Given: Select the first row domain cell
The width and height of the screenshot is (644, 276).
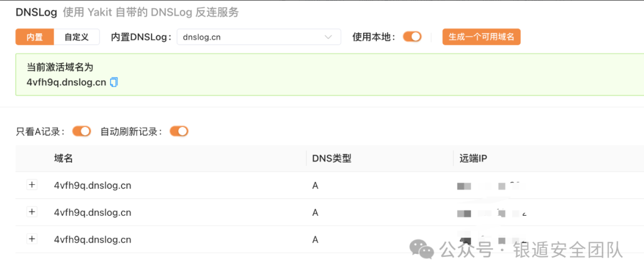Looking at the screenshot, I should (92, 185).
